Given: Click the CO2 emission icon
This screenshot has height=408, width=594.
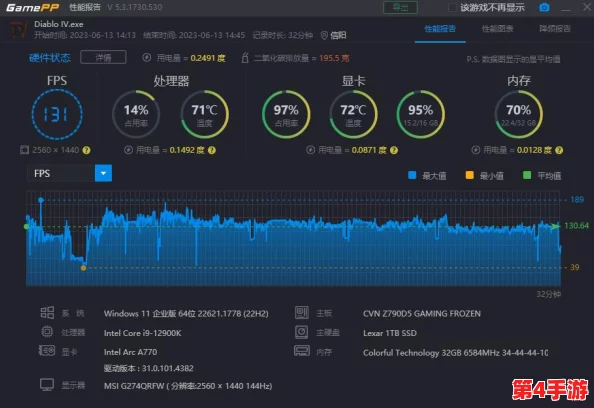Looking at the screenshot, I should point(245,58).
